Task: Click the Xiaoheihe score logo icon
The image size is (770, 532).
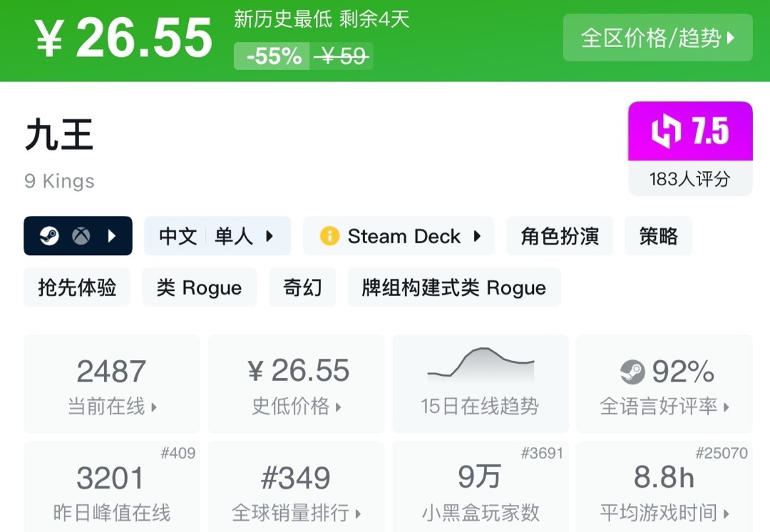Action: coord(666,133)
